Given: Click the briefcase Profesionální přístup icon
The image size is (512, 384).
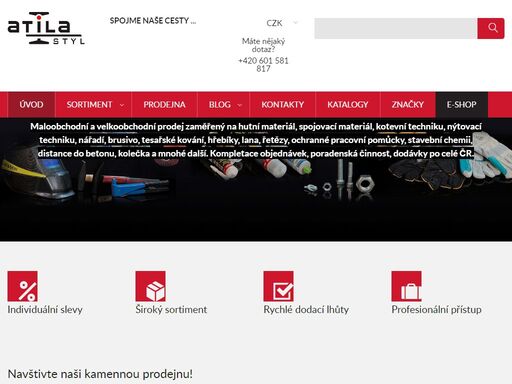Looking at the screenshot, I should coord(406,286).
